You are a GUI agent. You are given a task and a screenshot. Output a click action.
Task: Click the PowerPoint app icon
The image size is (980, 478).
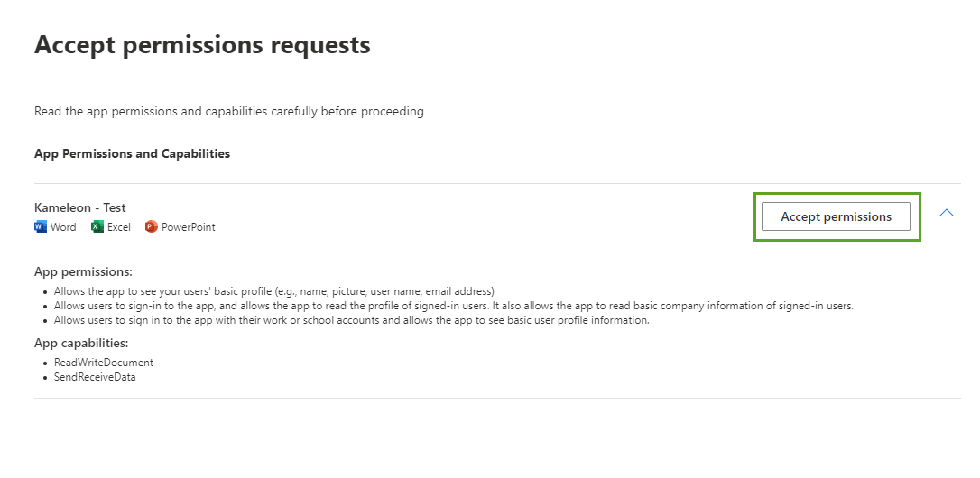pos(152,227)
